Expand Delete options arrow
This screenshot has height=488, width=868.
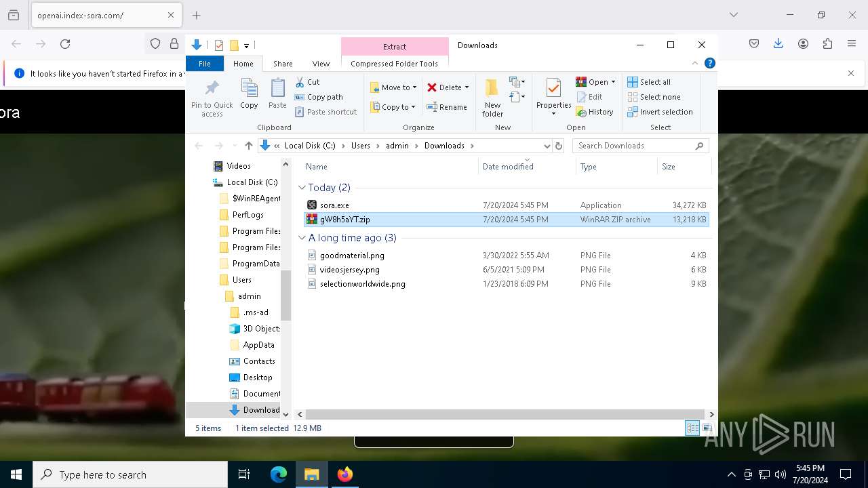467,87
